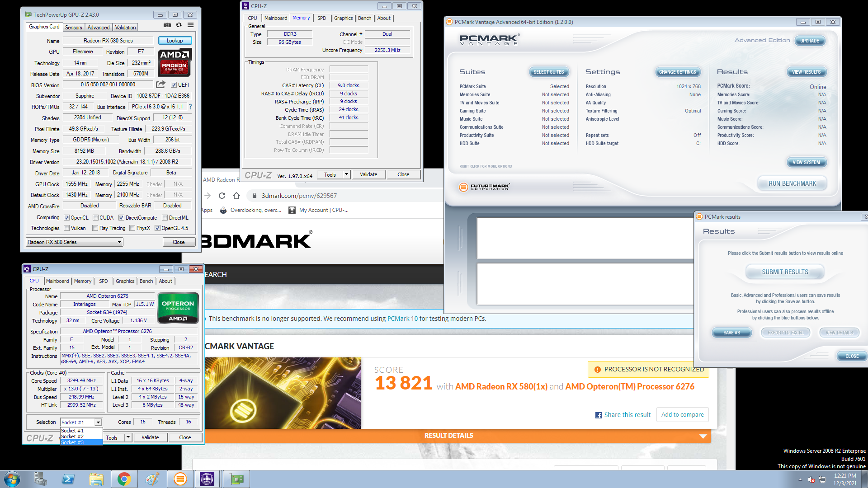Click browser forward arrow icon
868x488 pixels.
(x=208, y=196)
